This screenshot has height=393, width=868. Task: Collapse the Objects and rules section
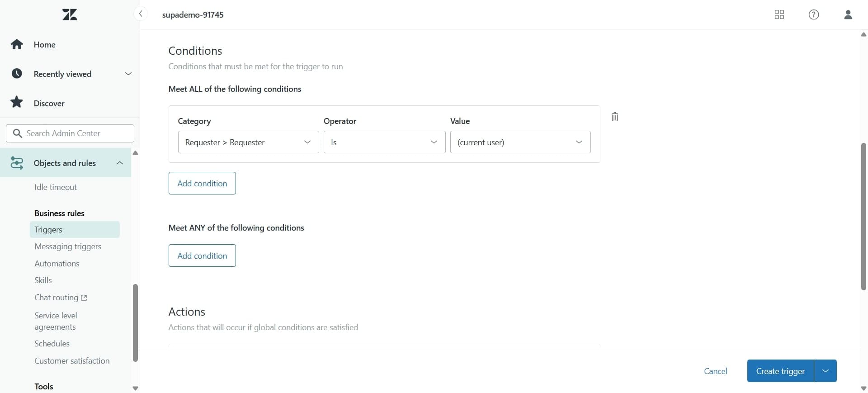(x=120, y=163)
